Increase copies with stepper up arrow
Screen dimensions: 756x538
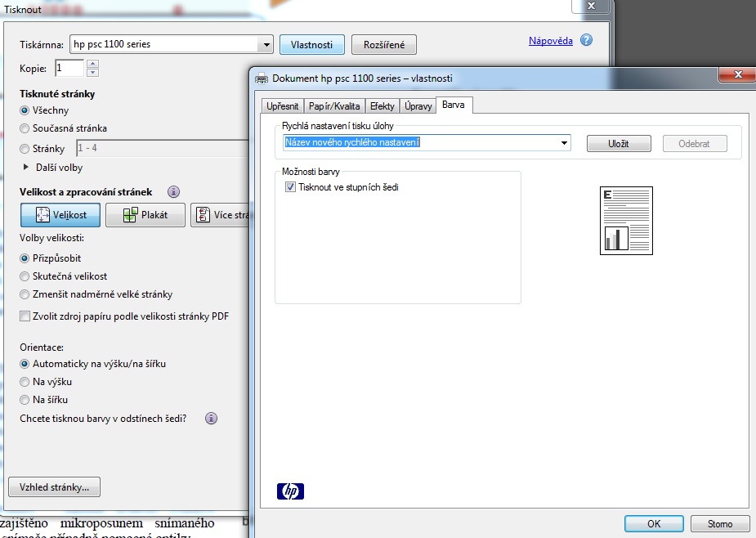(x=92, y=64)
